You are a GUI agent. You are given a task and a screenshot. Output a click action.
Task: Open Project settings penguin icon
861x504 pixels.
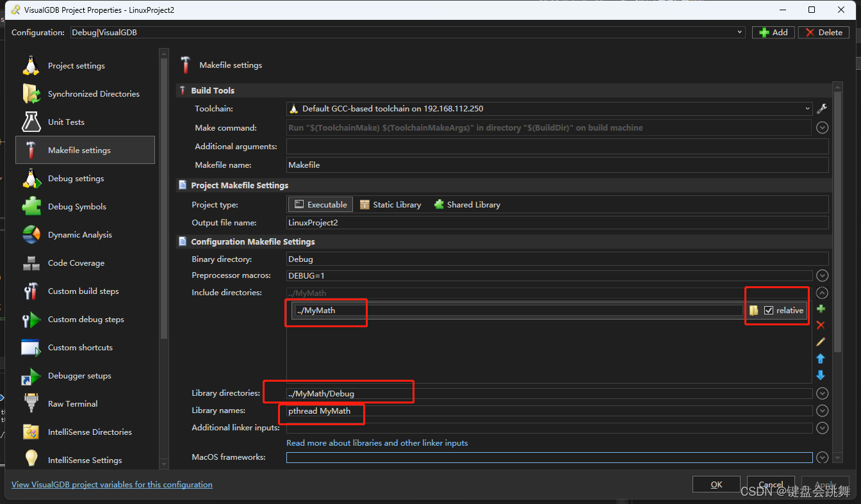[x=31, y=65]
